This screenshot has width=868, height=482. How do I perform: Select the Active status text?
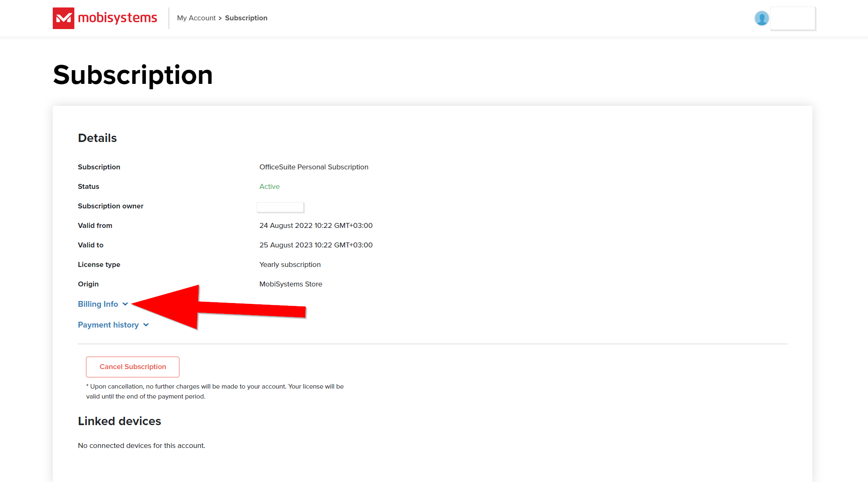pos(270,186)
